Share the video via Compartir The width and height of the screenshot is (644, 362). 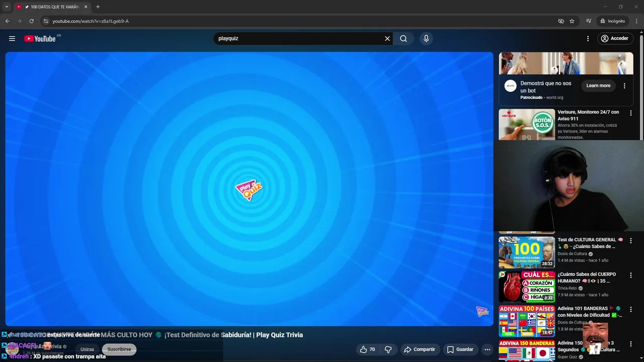(419, 349)
